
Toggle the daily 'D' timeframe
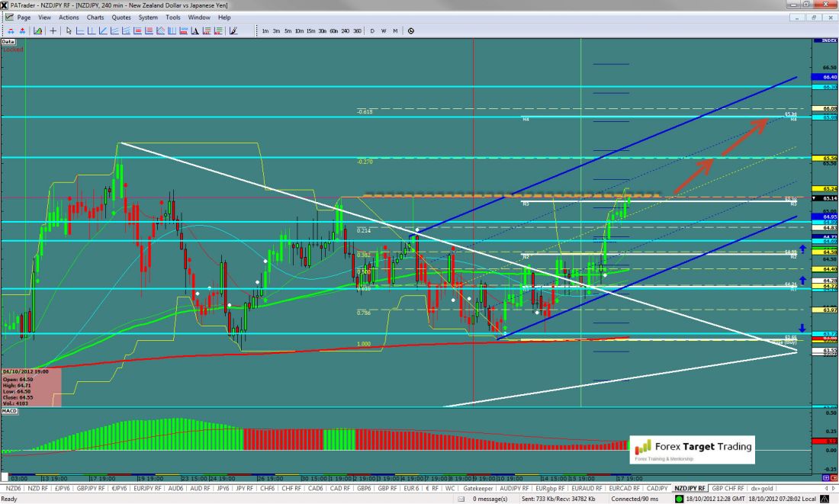[x=372, y=31]
